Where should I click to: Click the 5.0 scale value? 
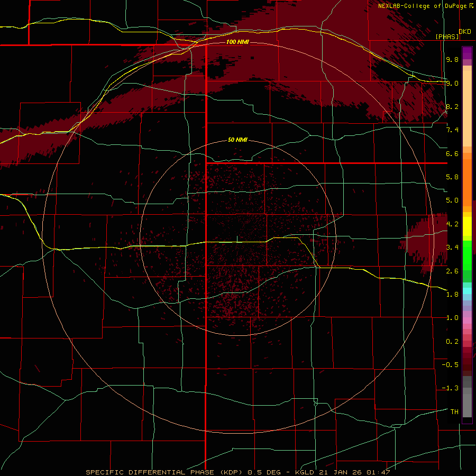point(452,200)
